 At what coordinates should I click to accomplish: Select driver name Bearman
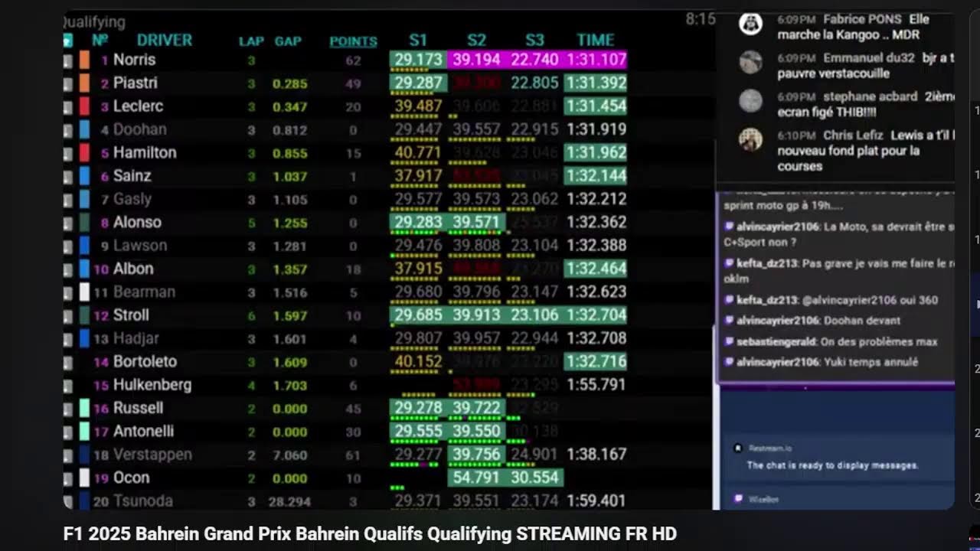144,292
